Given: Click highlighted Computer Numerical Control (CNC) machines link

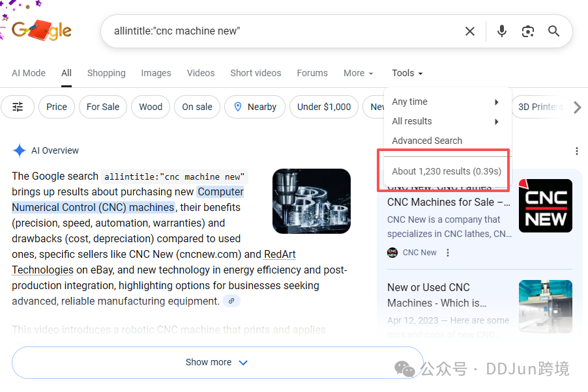Looking at the screenshot, I should coord(128,199).
